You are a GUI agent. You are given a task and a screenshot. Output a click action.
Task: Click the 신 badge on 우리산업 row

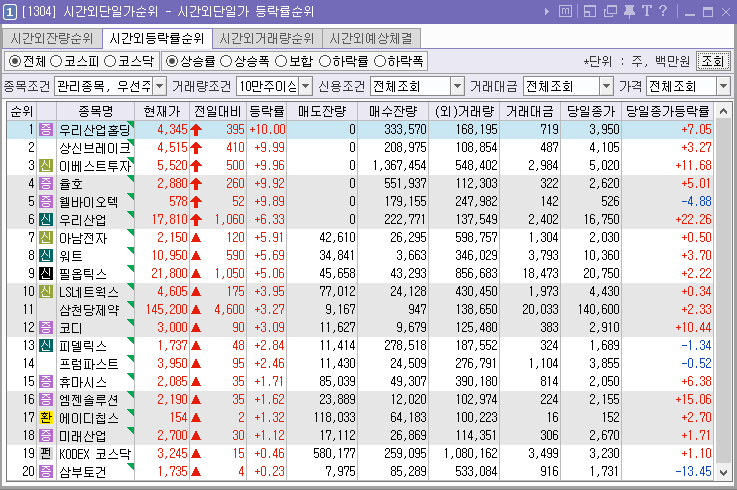46,220
